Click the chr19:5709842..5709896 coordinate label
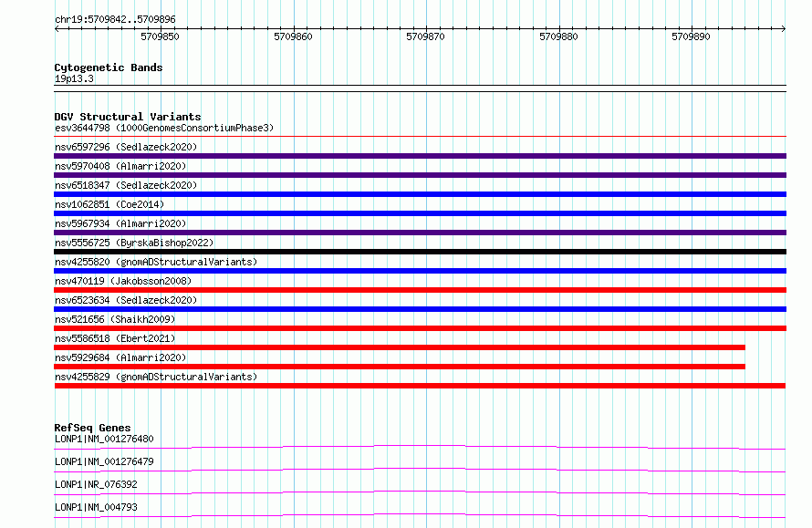The width and height of the screenshot is (812, 528). click(115, 19)
